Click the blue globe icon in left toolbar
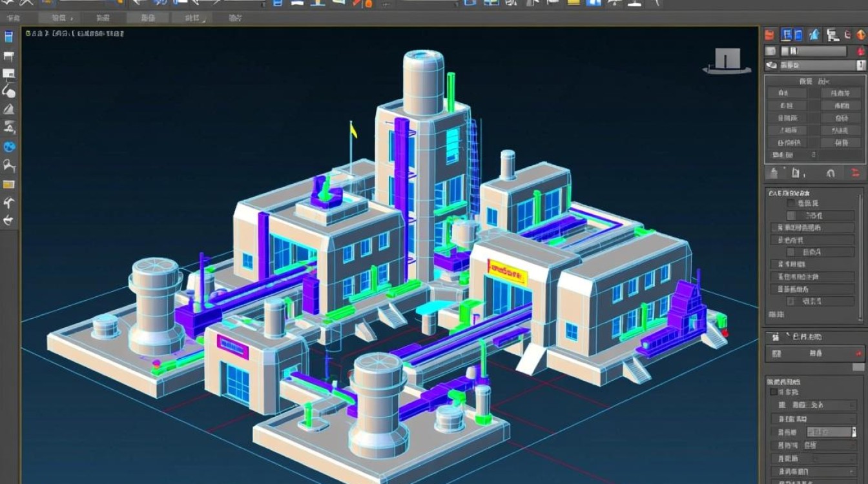 (9, 146)
